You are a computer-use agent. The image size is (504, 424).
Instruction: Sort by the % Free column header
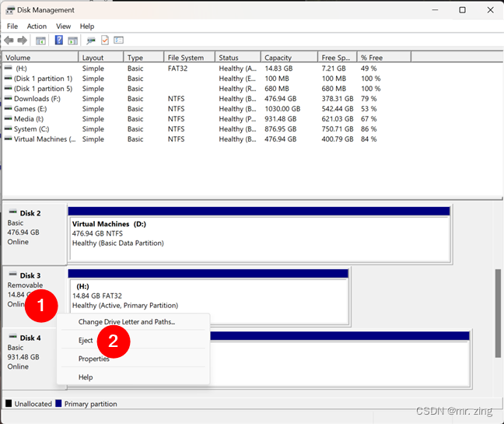coord(384,58)
